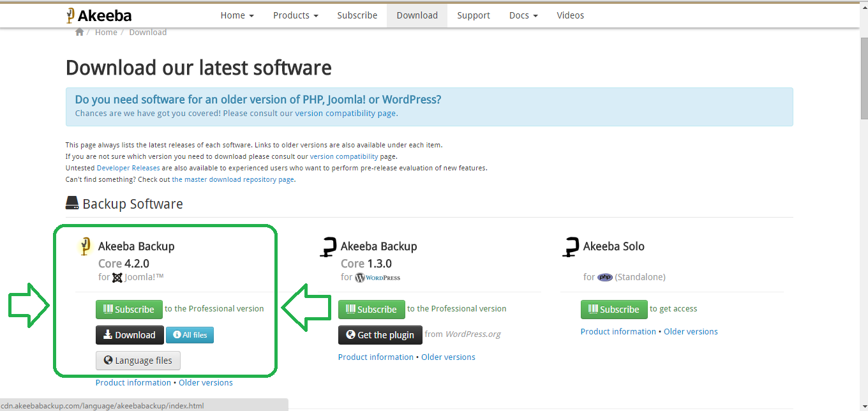
Task: Click the Download our latest software heading
Action: point(198,68)
